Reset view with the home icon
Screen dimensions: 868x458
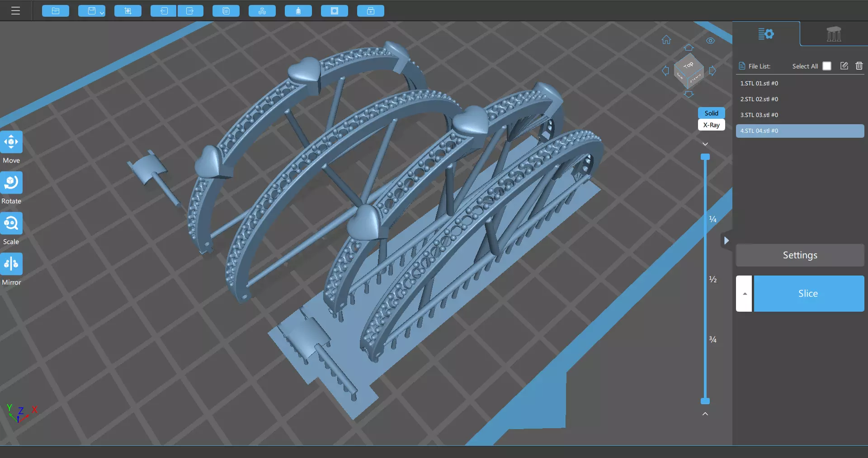pyautogui.click(x=666, y=40)
